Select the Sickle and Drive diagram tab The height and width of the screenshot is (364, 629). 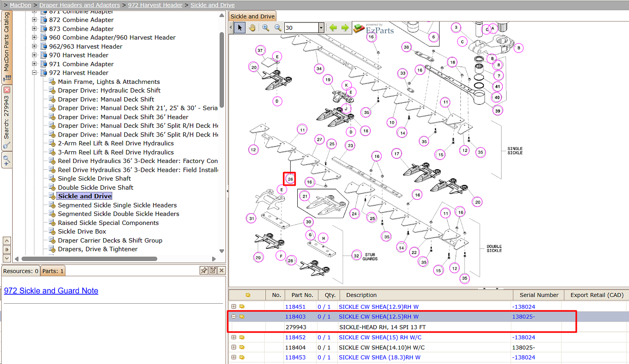252,16
